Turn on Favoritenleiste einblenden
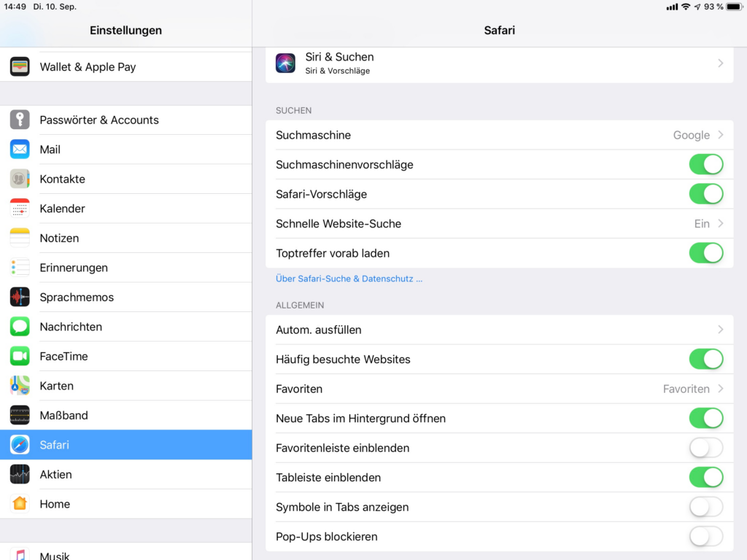747x560 pixels. [705, 448]
